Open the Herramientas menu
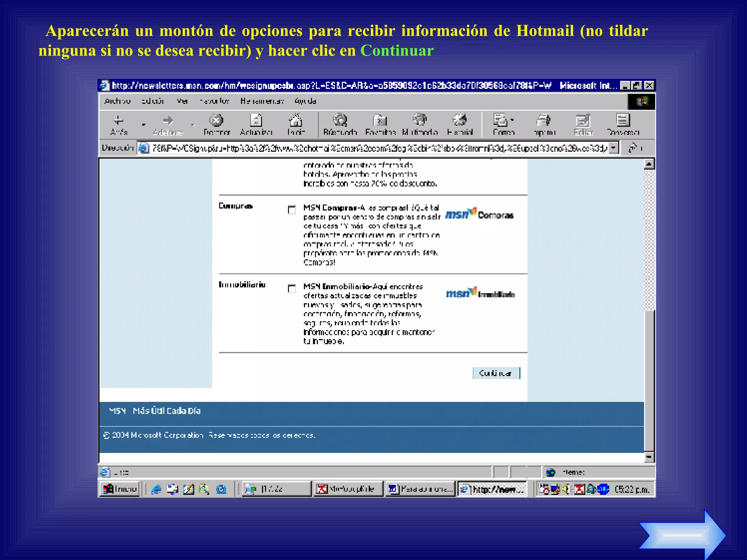This screenshot has height=560, width=747. point(262,101)
